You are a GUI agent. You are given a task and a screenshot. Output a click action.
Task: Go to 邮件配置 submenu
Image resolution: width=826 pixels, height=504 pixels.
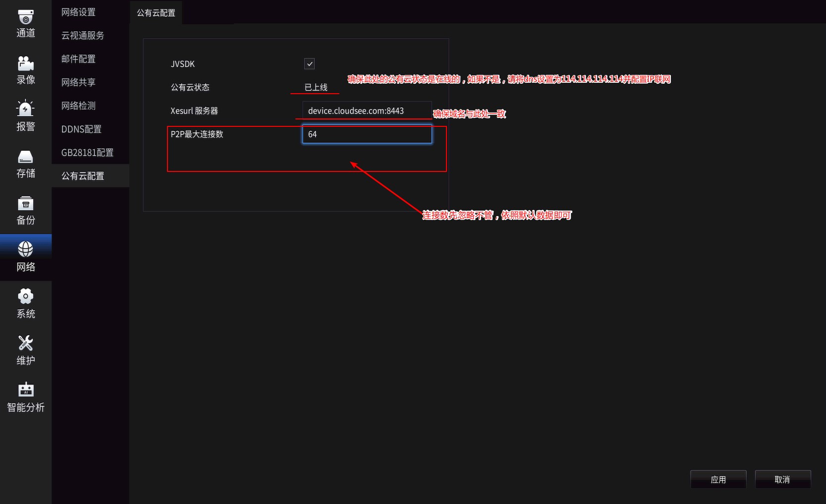90,58
